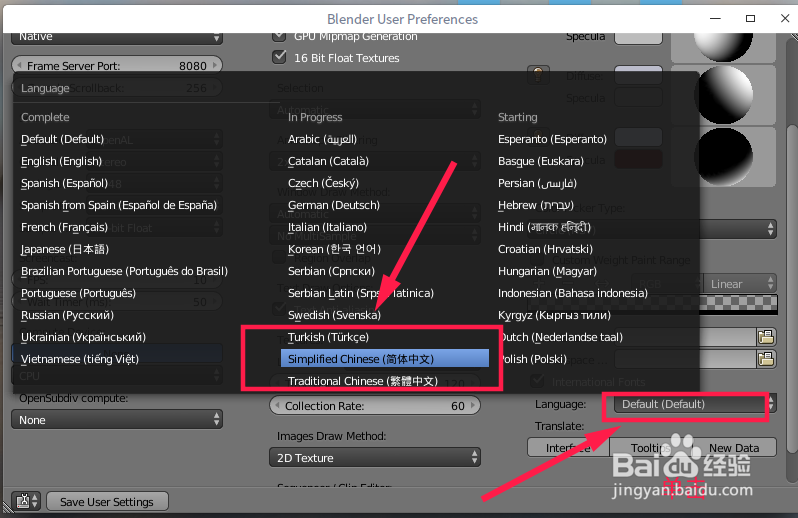This screenshot has width=798, height=518.
Task: Choose Spanish from Spain option
Action: pos(119,205)
